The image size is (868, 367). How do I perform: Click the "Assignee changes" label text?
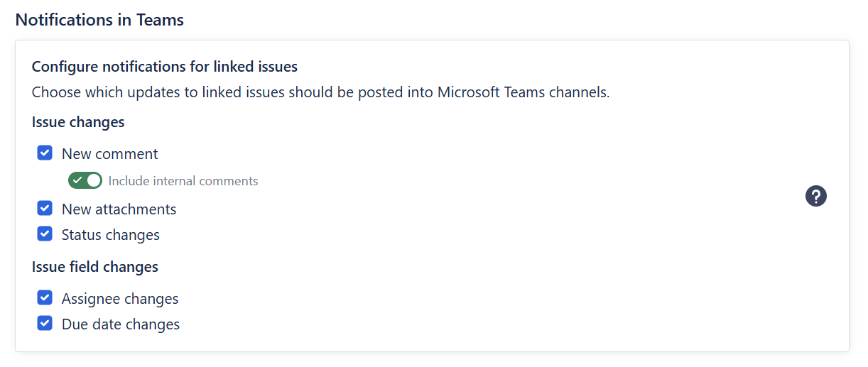(119, 299)
